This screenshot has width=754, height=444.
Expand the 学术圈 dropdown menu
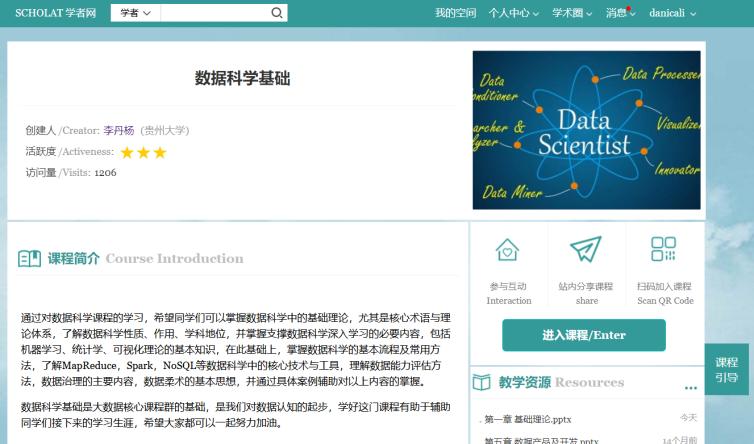(573, 13)
